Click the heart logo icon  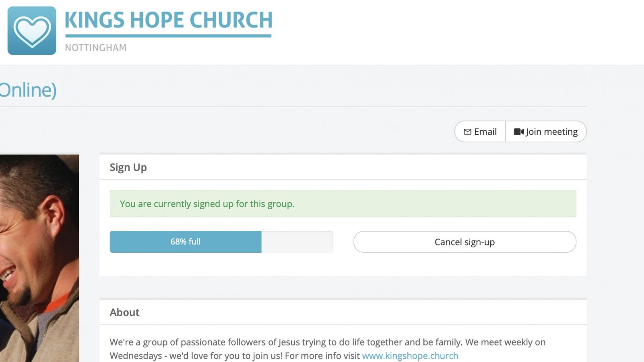click(32, 31)
